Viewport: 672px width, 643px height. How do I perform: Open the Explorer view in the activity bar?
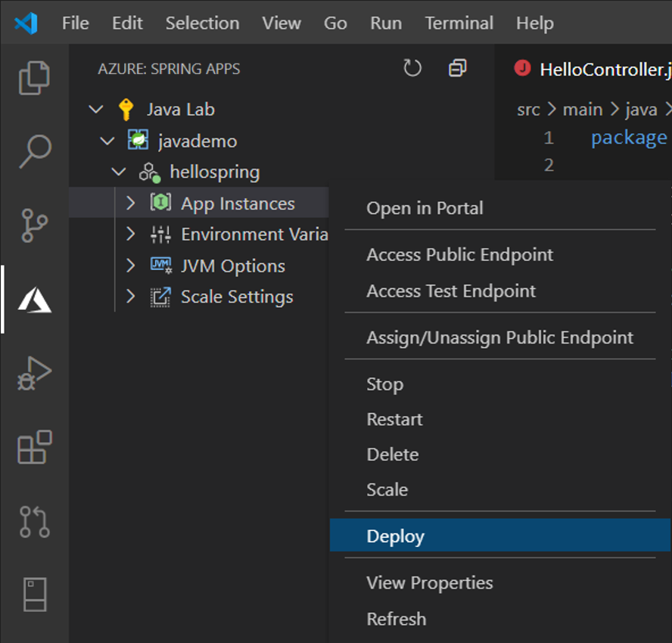coord(33,79)
